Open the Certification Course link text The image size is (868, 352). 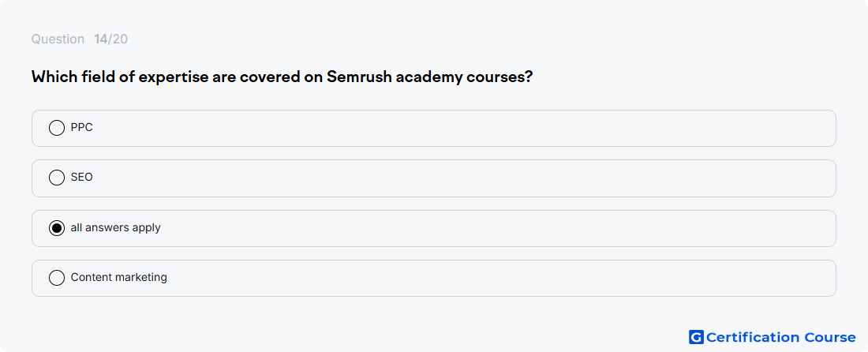[x=780, y=337]
